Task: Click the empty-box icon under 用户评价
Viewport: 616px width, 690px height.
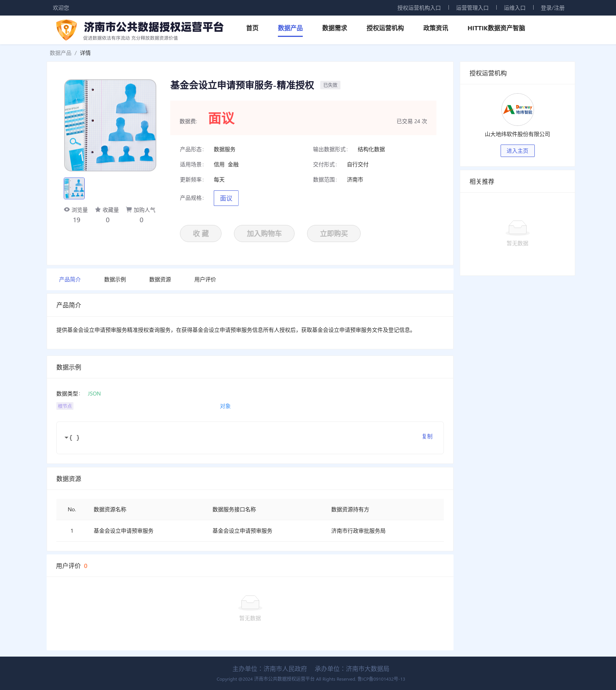Action: point(250,602)
